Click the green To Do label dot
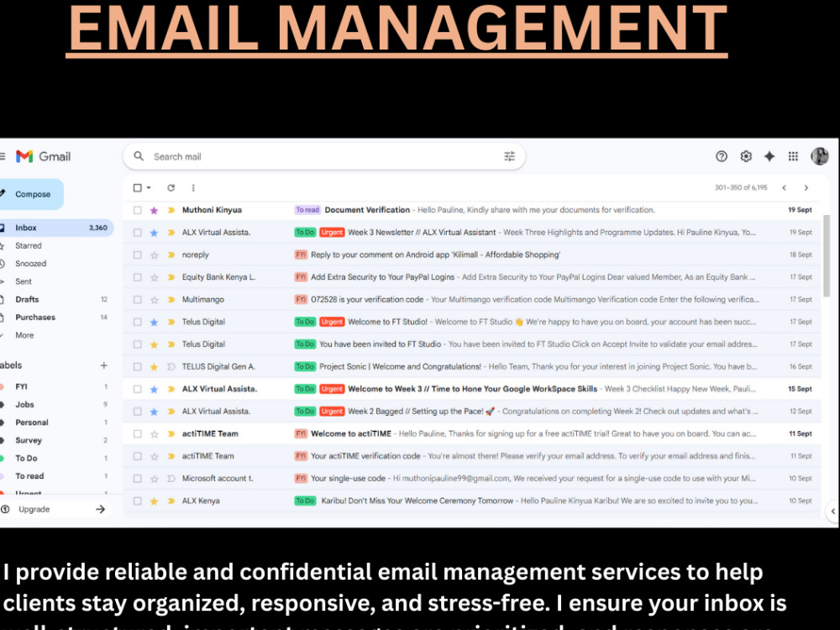This screenshot has height=630, width=840. coord(3,458)
